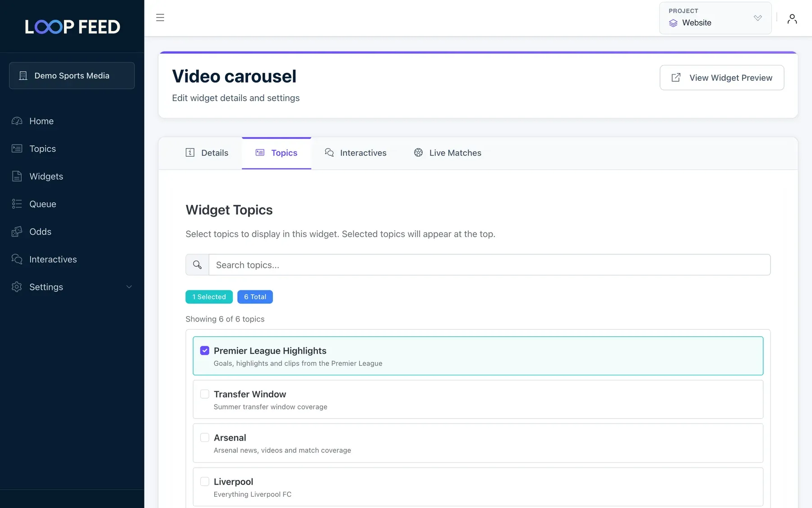Open Home from the sidebar
Screen dimensions: 812x508
pyautogui.click(x=42, y=121)
